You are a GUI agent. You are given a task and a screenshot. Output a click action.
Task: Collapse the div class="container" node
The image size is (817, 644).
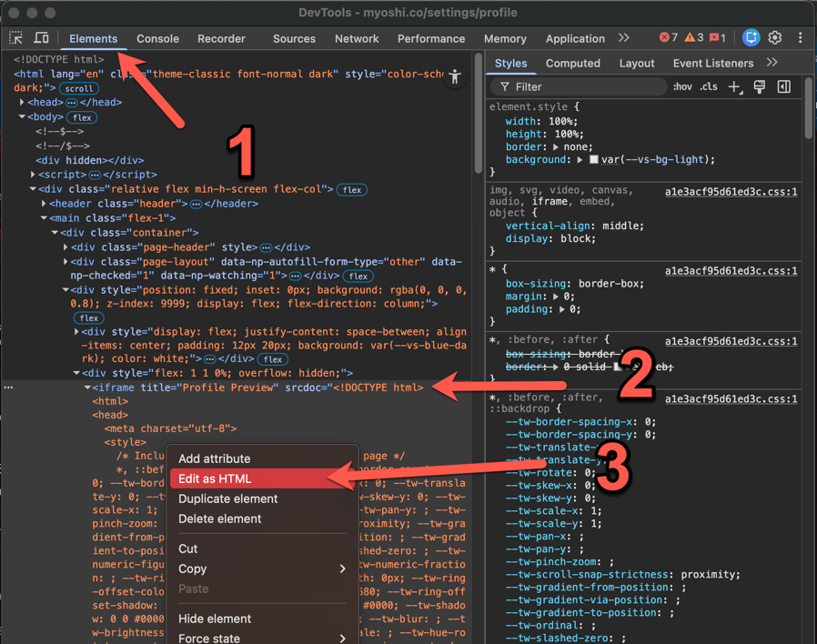[55, 232]
